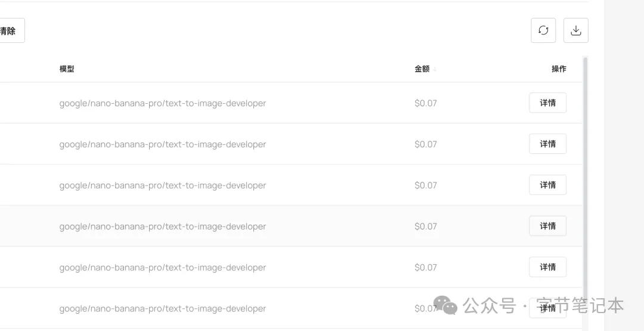Click the $0.07 amount in the second row
The width and height of the screenshot is (644, 331).
426,144
